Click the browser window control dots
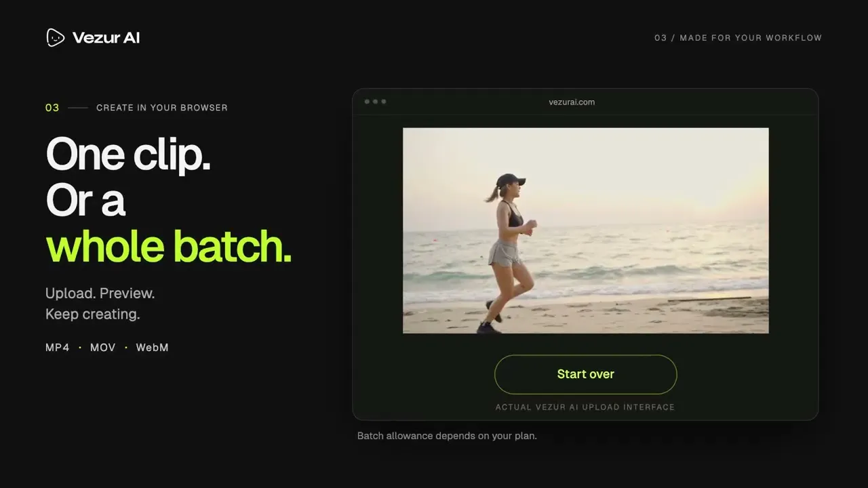868x488 pixels. point(376,102)
